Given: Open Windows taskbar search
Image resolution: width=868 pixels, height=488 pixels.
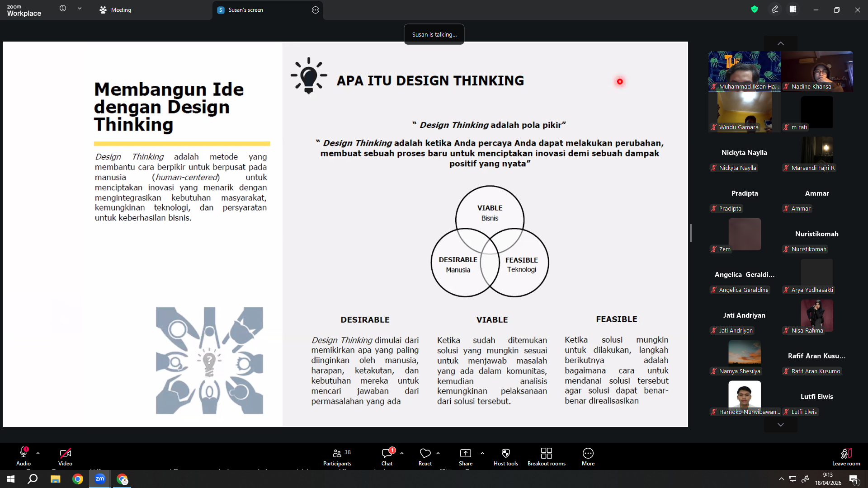Looking at the screenshot, I should coord(33,479).
